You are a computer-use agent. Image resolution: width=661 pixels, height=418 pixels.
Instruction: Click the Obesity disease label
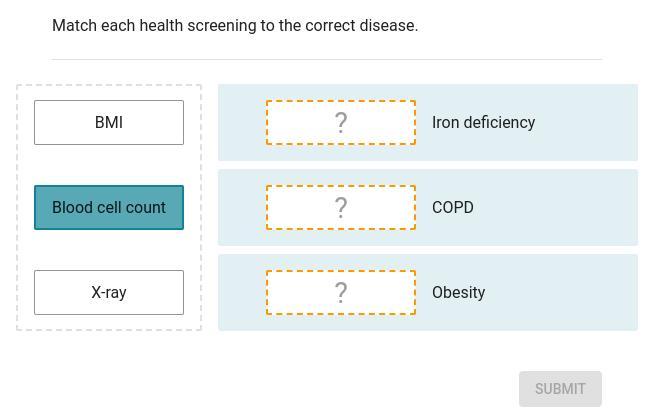458,292
